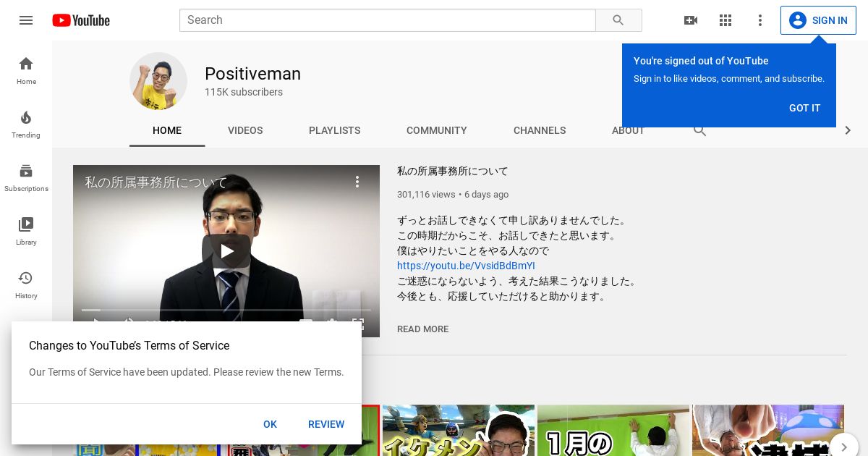
Task: Click '301,116 views • 6 days ago'
Action: coord(453,195)
